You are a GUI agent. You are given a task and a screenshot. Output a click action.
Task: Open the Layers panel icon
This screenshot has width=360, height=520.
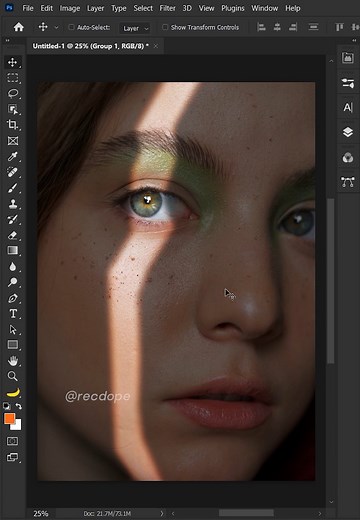click(x=348, y=132)
